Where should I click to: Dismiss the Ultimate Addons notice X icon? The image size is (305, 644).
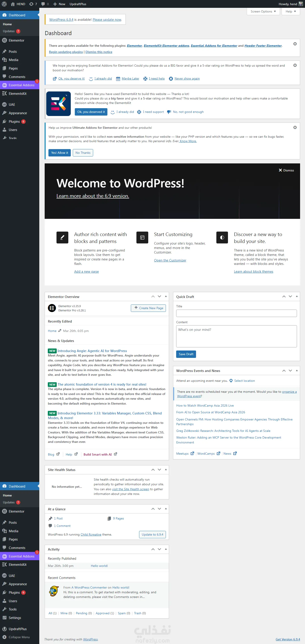[x=295, y=127]
